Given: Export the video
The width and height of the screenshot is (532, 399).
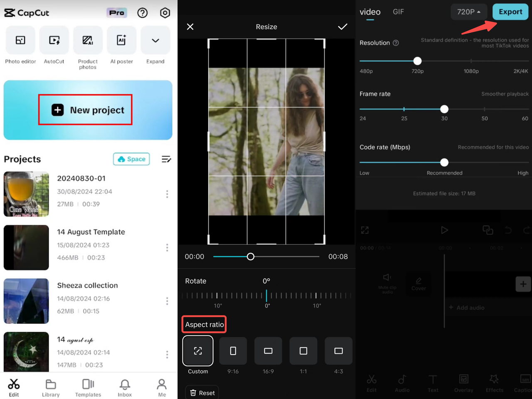Looking at the screenshot, I should click(x=510, y=12).
